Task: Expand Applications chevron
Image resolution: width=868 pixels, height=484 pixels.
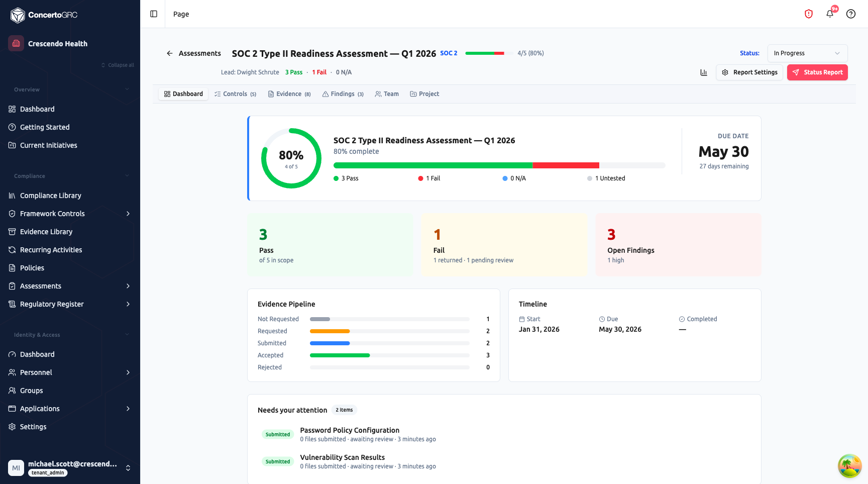Action: point(128,409)
